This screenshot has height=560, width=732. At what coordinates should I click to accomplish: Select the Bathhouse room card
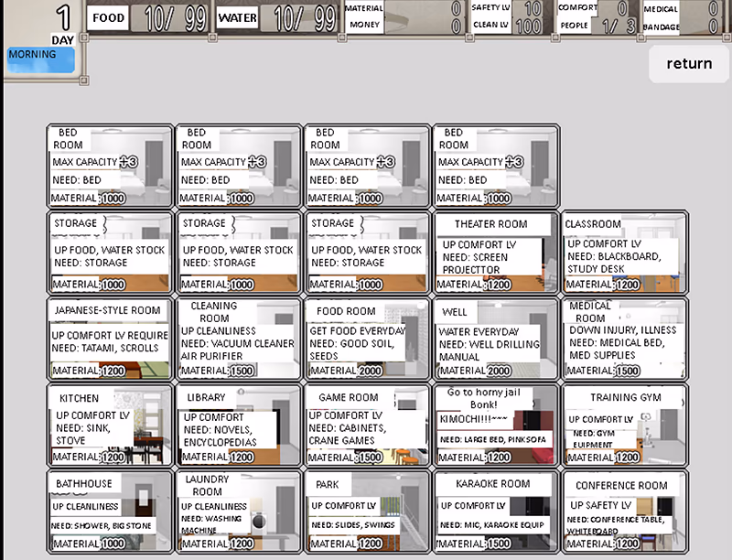click(x=110, y=512)
